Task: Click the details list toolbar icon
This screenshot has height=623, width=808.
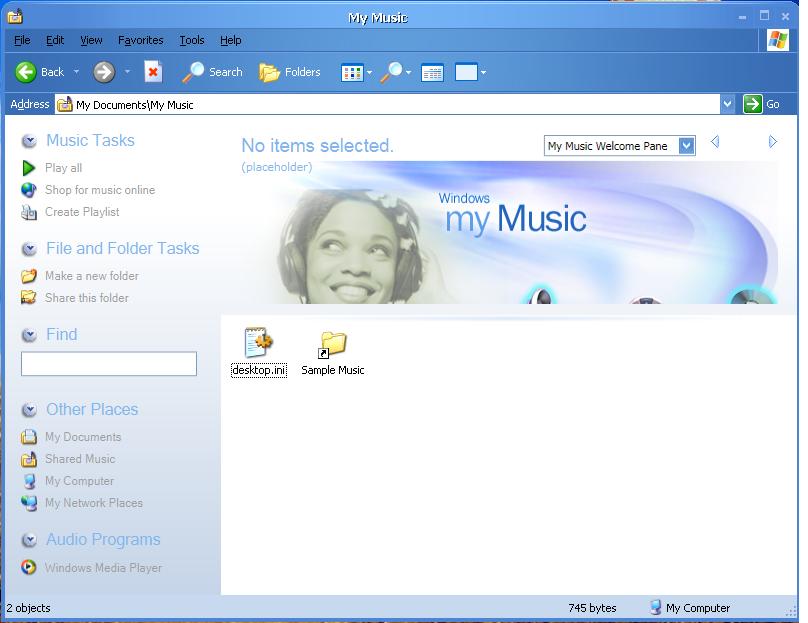Action: point(432,73)
